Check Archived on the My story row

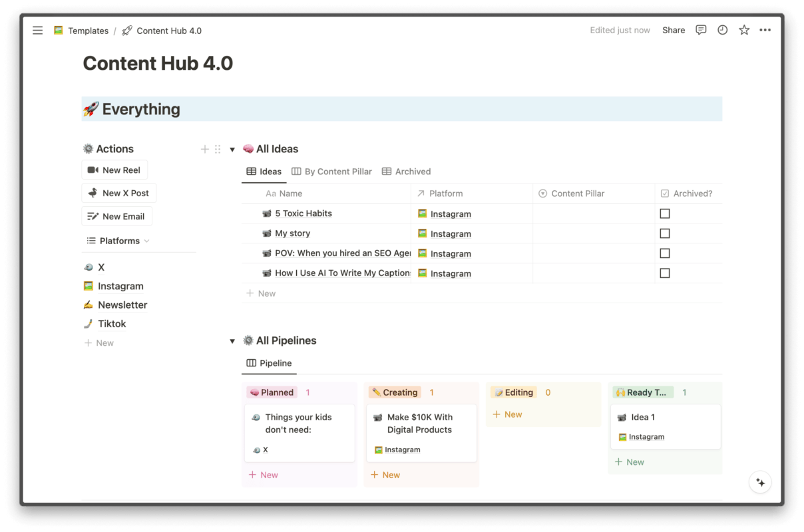664,233
